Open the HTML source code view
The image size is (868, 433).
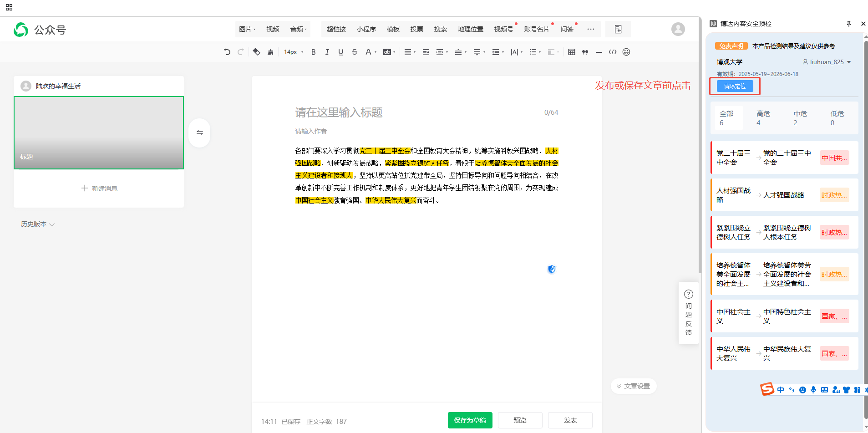[613, 52]
